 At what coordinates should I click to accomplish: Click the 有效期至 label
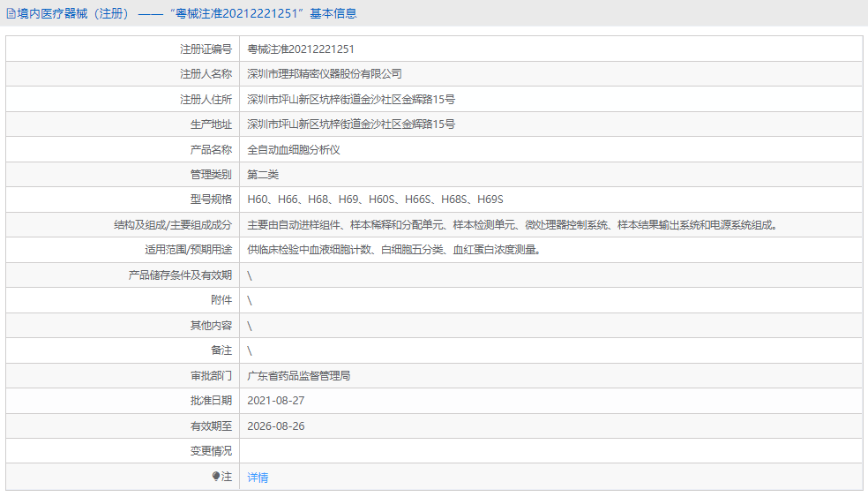211,426
